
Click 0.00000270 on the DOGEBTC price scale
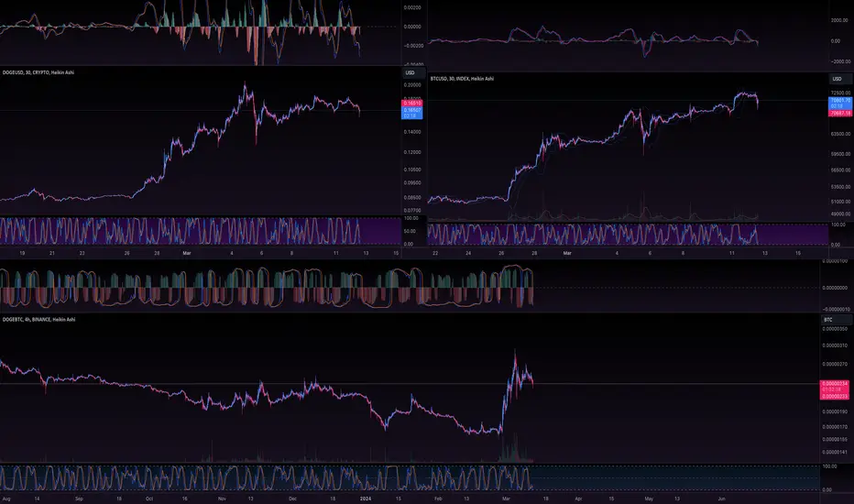(835, 364)
